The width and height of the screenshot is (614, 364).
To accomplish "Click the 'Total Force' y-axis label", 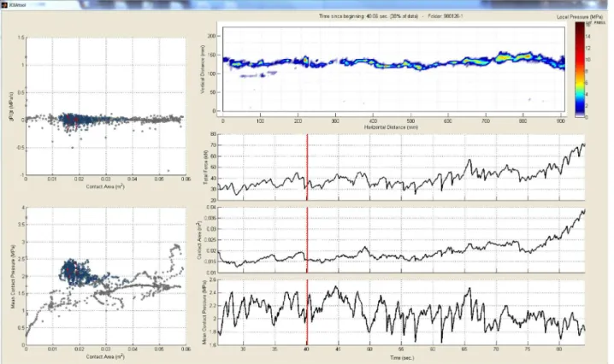I will click(205, 167).
